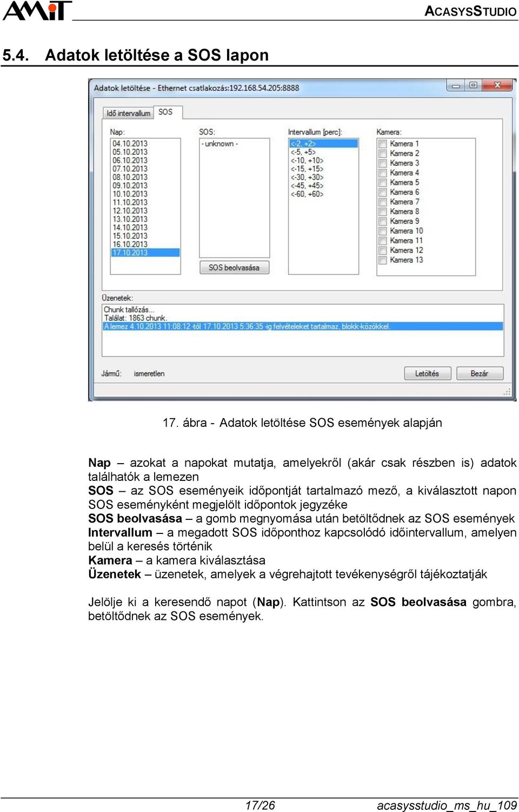Image resolution: width=519 pixels, height=812 pixels.
Task: Toggle the Kamera 4 checkbox
Action: [x=383, y=173]
